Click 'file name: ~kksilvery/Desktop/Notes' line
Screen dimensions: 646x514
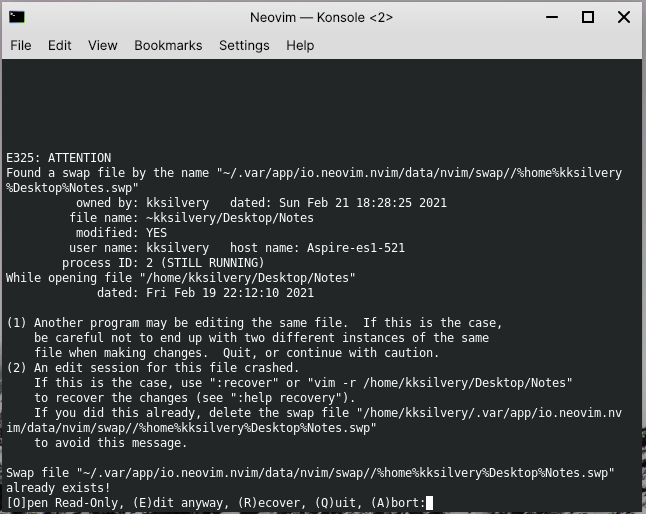click(191, 218)
